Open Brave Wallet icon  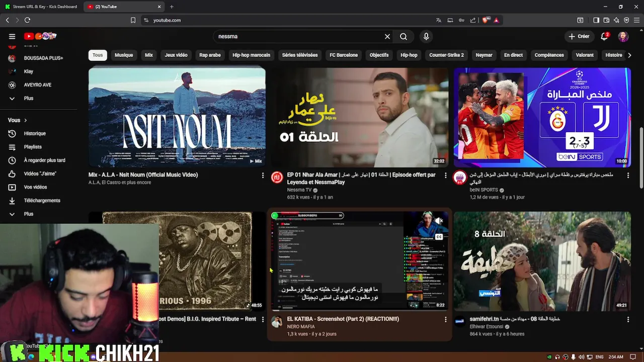(606, 20)
